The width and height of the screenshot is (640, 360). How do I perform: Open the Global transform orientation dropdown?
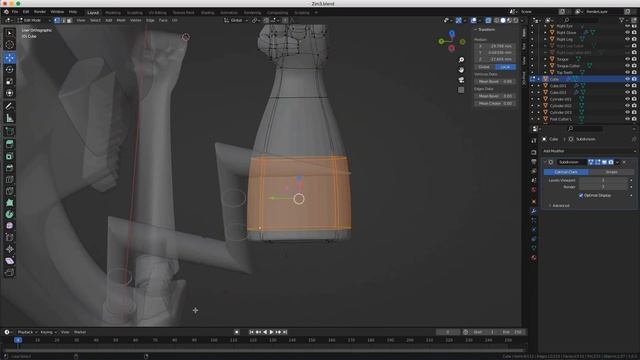[236, 20]
